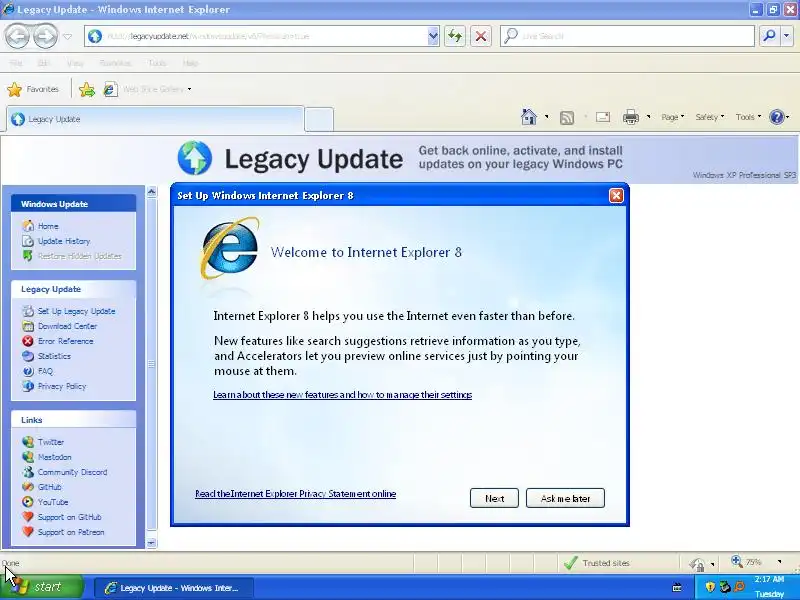This screenshot has width=800, height=600.
Task: Click the Print printer icon
Action: point(631,117)
